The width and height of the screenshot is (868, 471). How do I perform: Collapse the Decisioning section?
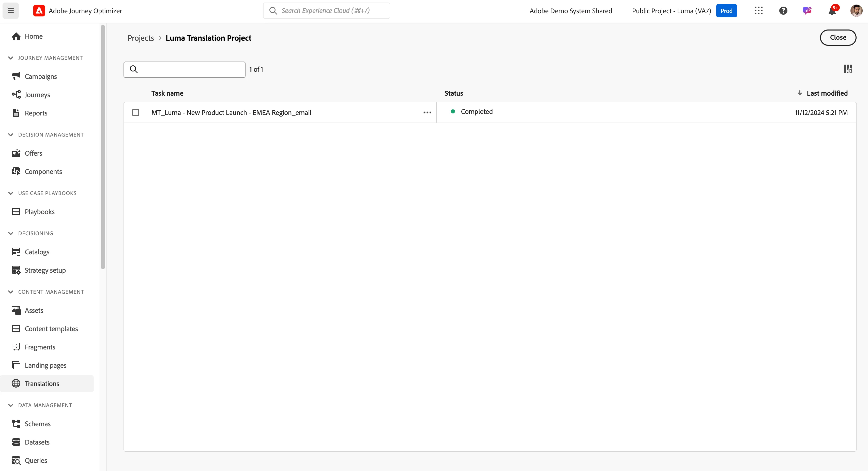tap(11, 233)
